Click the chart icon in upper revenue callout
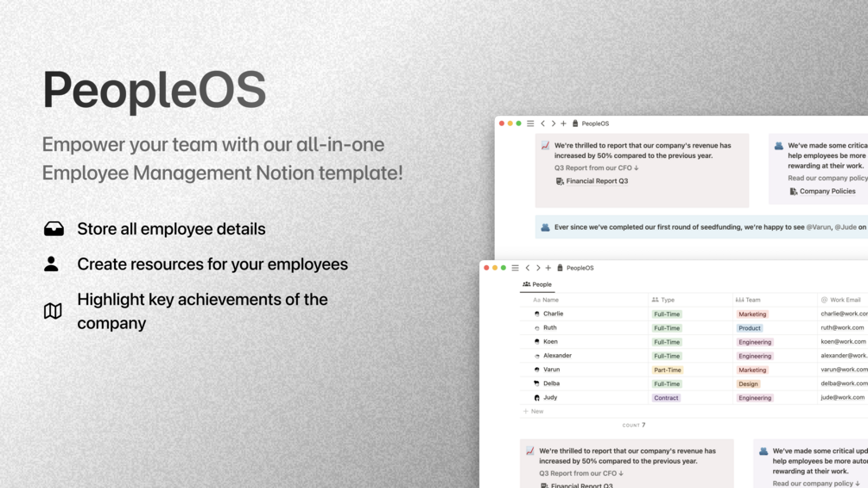 [545, 145]
